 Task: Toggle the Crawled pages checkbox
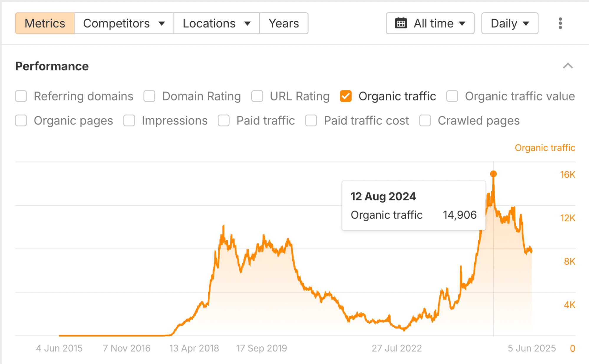[425, 121]
